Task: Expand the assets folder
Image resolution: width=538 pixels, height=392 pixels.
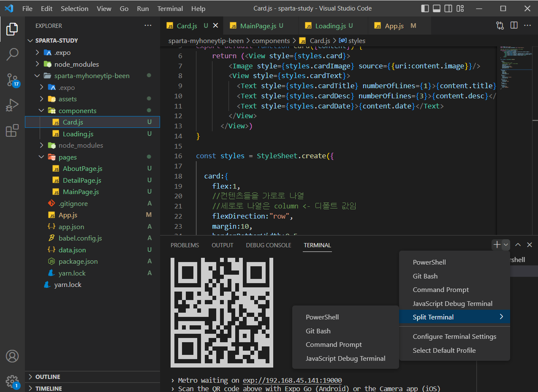Action: [x=92, y=99]
